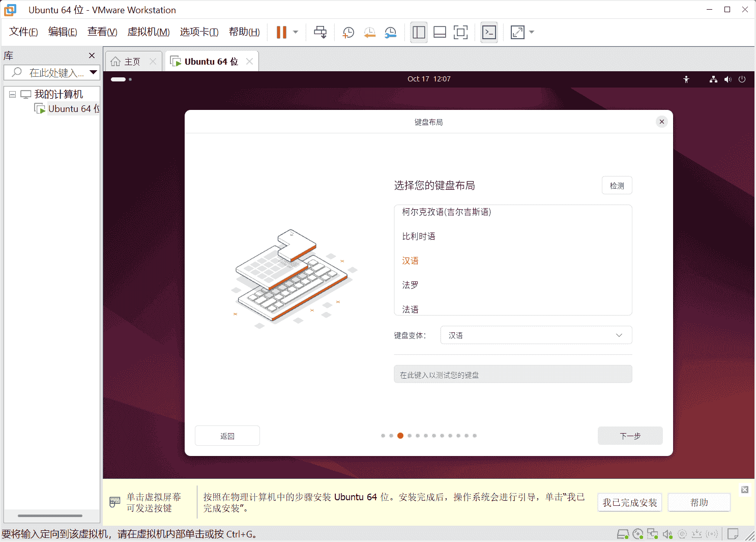Open the 查看(V) menu
Image resolution: width=756 pixels, height=542 pixels.
coord(102,32)
